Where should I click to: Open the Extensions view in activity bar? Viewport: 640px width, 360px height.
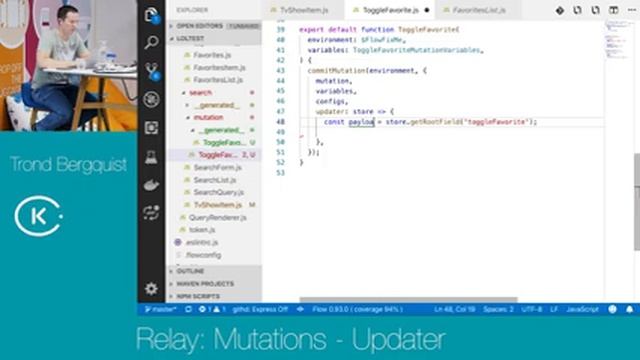pyautogui.click(x=151, y=128)
